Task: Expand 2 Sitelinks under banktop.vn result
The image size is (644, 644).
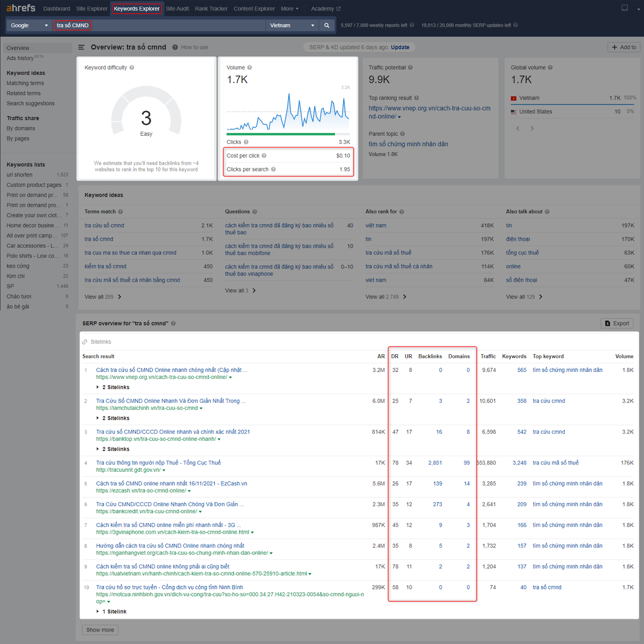Action: click(113, 449)
